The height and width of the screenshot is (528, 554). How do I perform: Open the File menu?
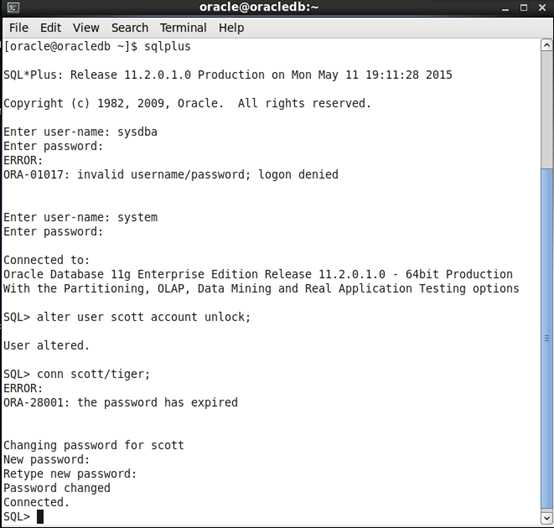(19, 28)
